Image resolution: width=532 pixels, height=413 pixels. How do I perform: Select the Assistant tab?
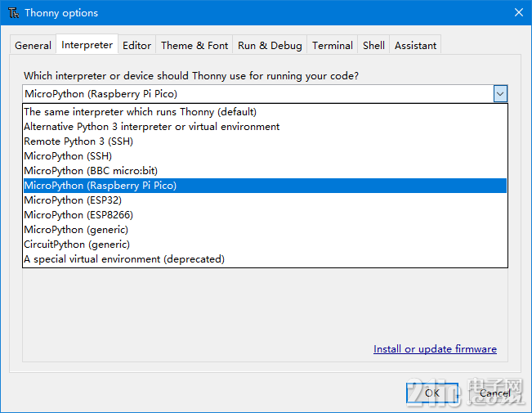(415, 46)
